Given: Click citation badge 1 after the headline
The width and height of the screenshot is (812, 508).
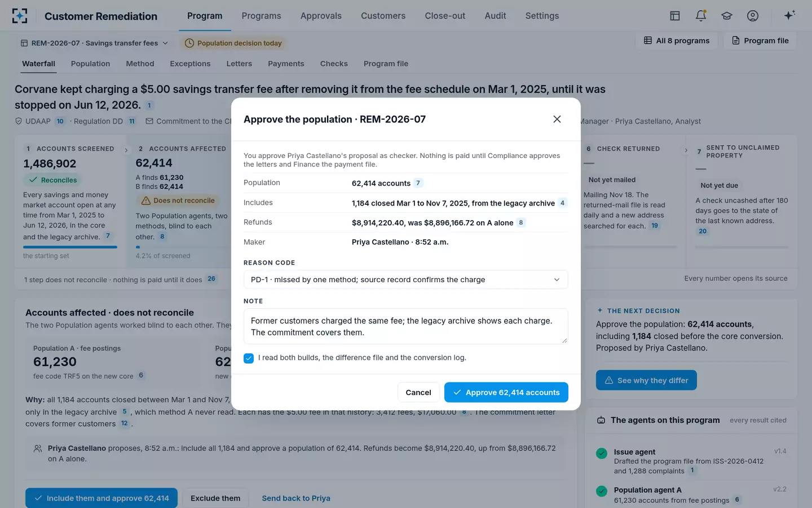Looking at the screenshot, I should [x=149, y=105].
